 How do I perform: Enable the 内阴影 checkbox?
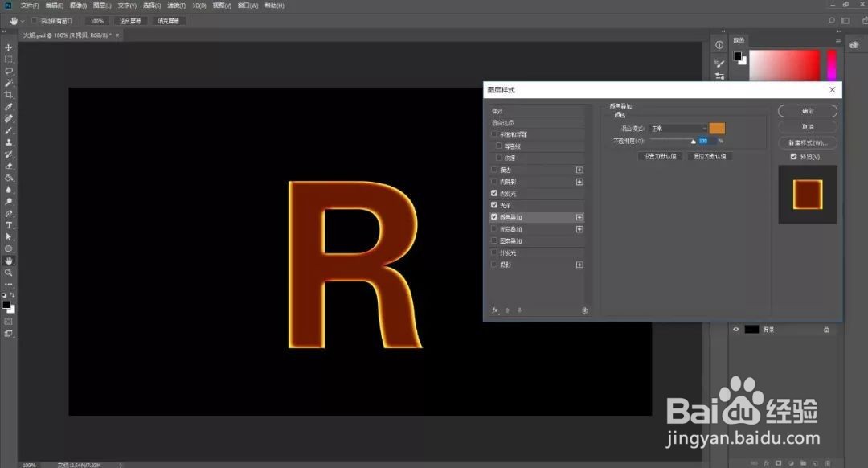(x=493, y=181)
